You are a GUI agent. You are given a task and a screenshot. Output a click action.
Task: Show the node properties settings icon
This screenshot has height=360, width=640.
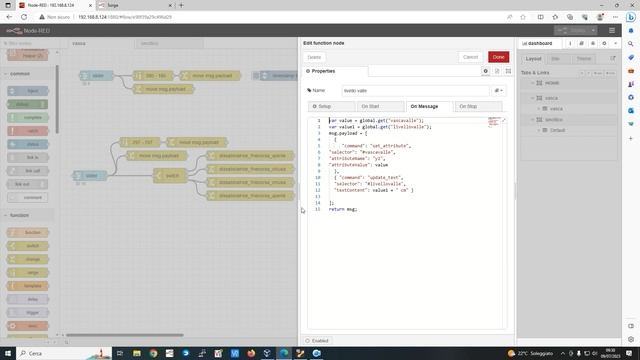(485, 71)
